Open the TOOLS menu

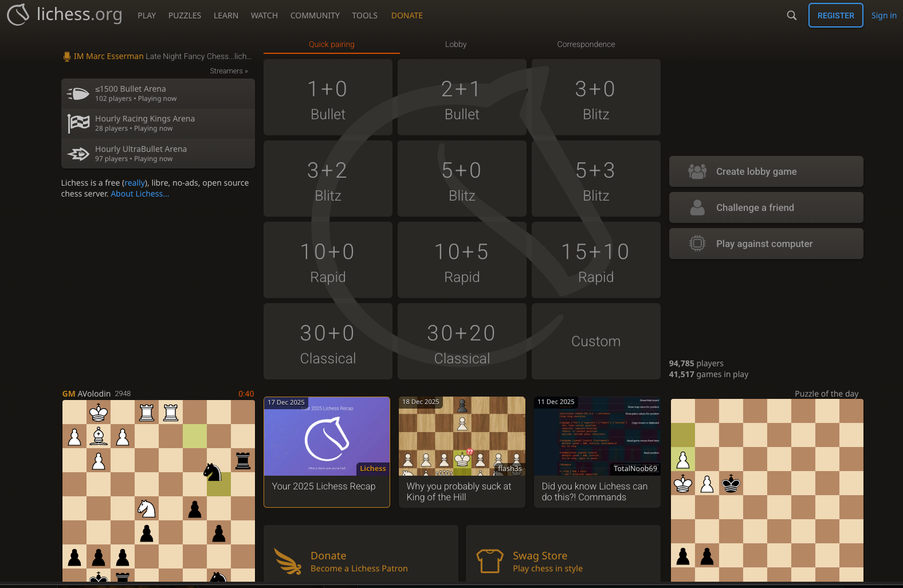364,15
